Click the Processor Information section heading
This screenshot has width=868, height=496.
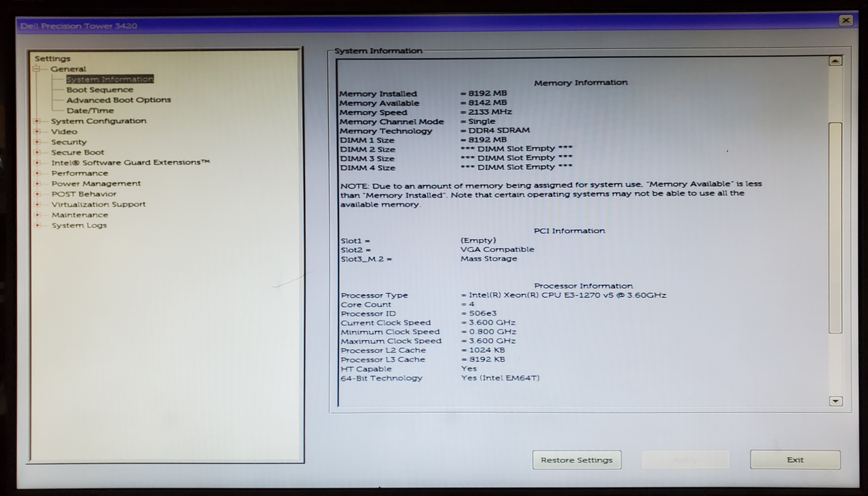(583, 286)
